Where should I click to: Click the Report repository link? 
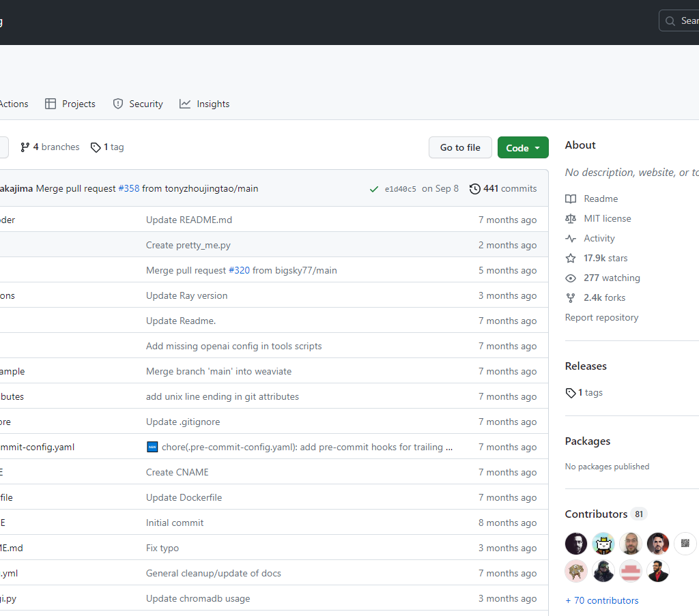(601, 318)
